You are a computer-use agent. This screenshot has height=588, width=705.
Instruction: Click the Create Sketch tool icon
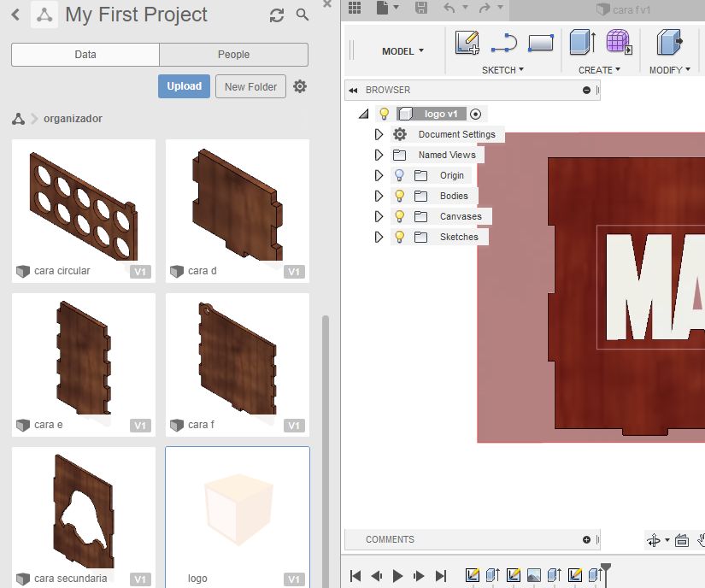(x=467, y=42)
